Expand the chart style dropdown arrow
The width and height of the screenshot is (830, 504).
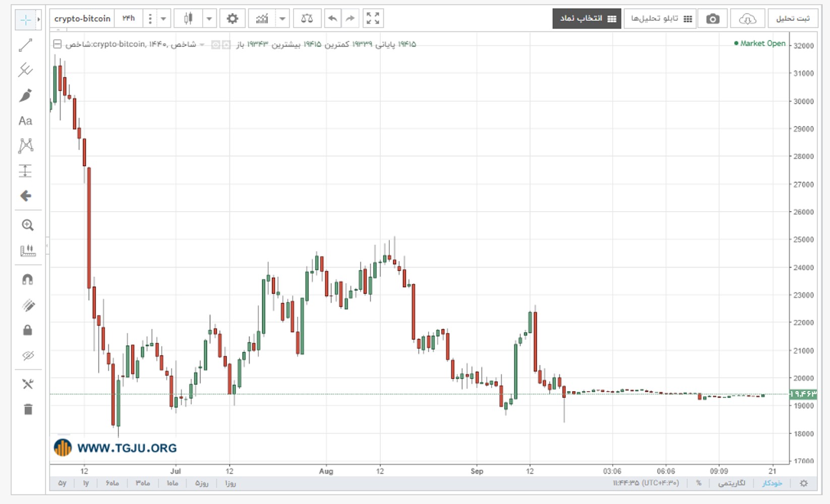(209, 19)
